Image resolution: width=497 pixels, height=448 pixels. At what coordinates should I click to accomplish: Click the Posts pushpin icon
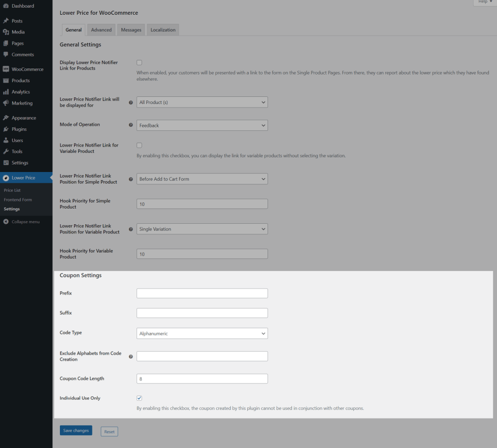click(x=6, y=21)
